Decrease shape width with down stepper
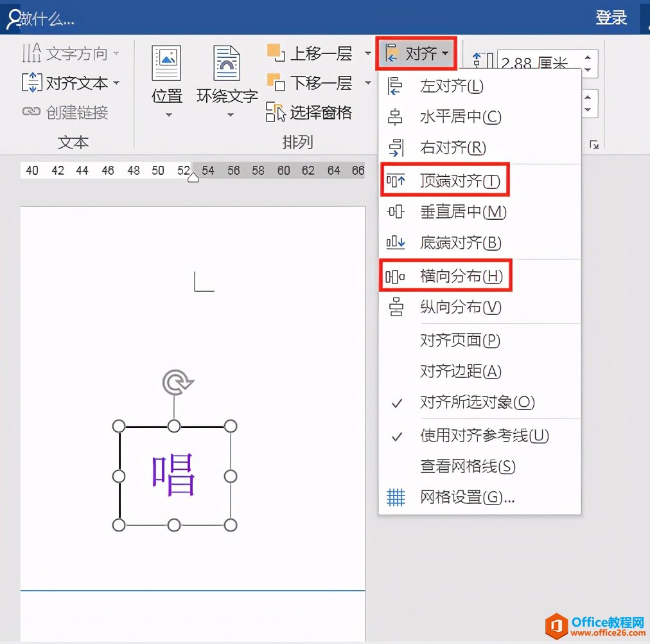 click(588, 109)
